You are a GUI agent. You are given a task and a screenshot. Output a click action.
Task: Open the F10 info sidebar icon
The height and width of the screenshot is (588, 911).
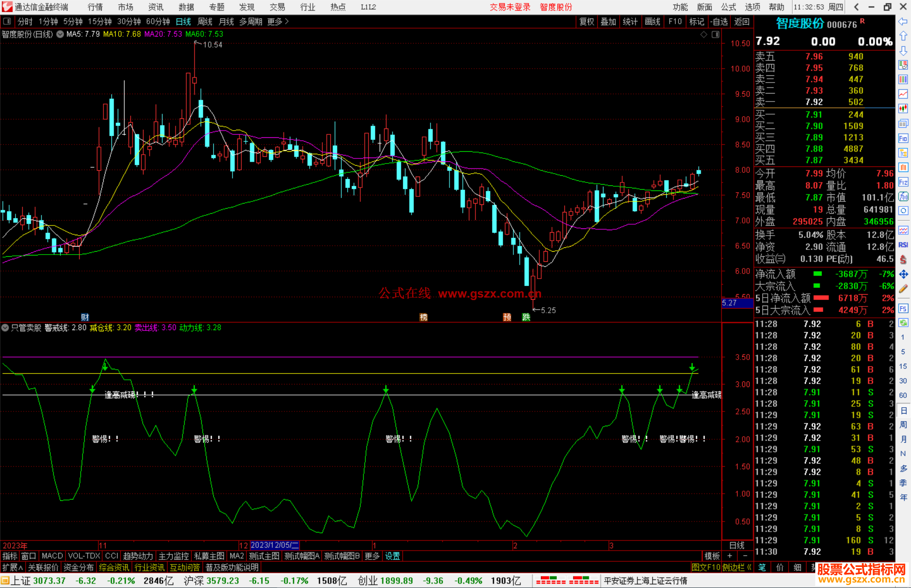(x=903, y=138)
